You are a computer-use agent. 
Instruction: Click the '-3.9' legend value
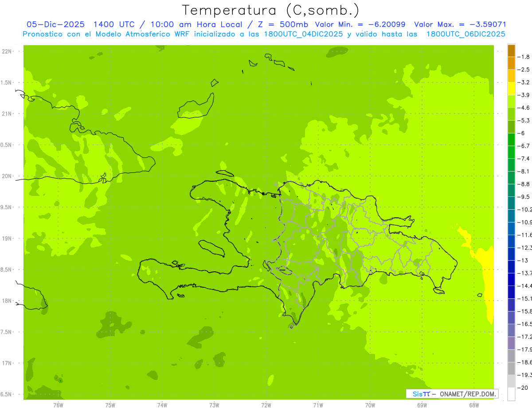(x=524, y=95)
